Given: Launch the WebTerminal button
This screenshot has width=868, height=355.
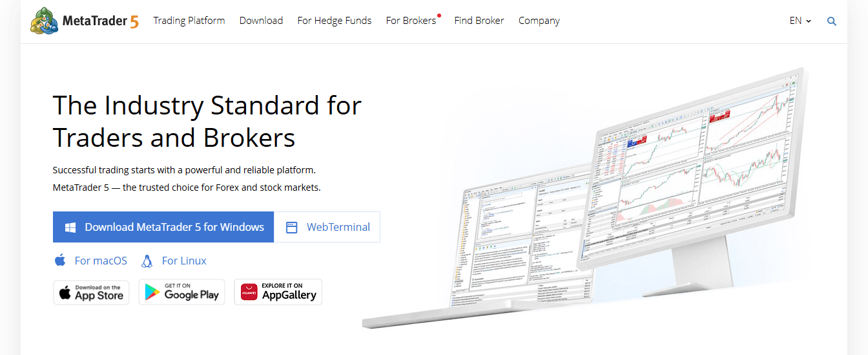Looking at the screenshot, I should (327, 227).
